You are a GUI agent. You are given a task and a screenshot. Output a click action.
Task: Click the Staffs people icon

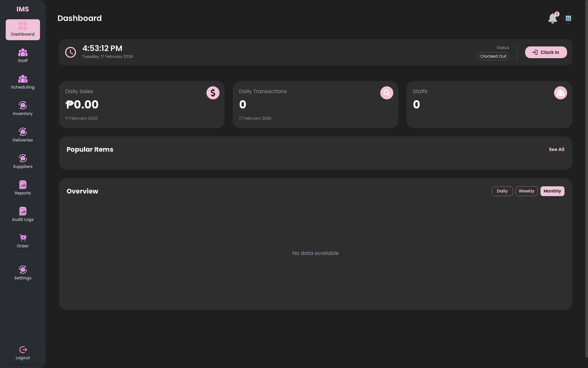(560, 93)
